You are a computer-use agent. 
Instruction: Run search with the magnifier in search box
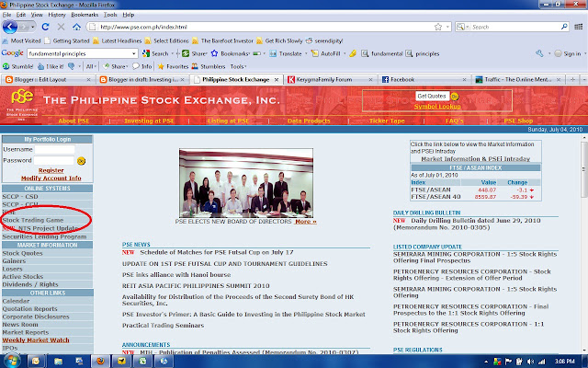click(x=564, y=27)
